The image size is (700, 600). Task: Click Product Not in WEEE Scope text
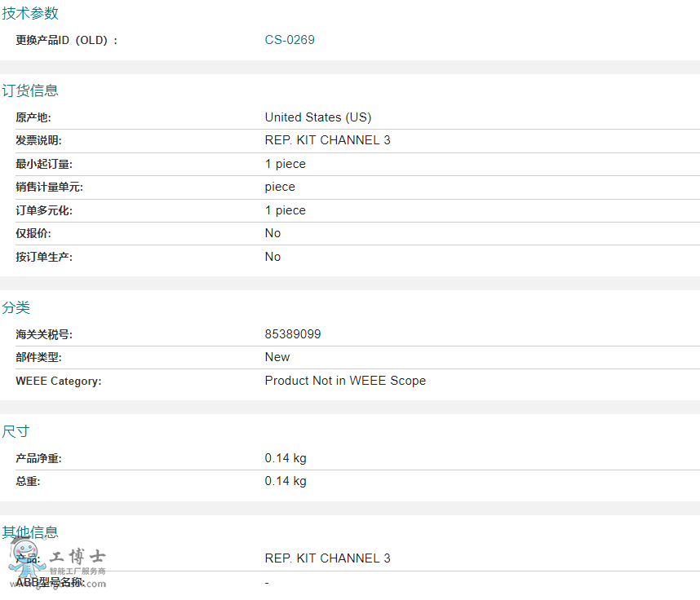point(344,381)
